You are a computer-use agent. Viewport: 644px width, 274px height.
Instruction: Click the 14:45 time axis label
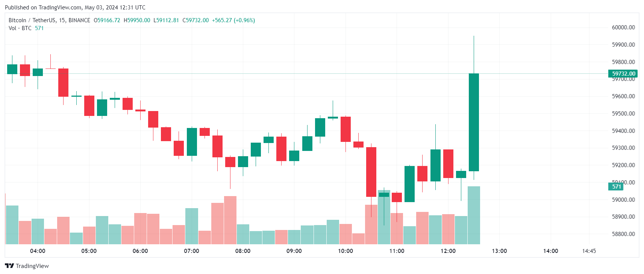[x=589, y=251]
